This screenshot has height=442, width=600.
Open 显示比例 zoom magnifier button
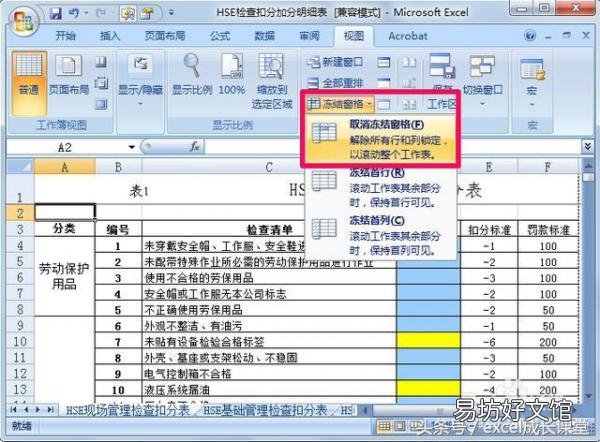[192, 76]
